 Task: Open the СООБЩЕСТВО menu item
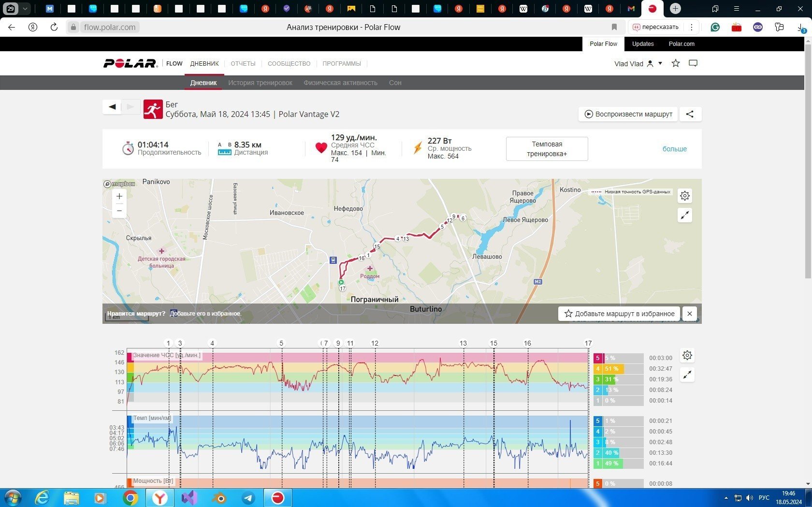coord(289,64)
